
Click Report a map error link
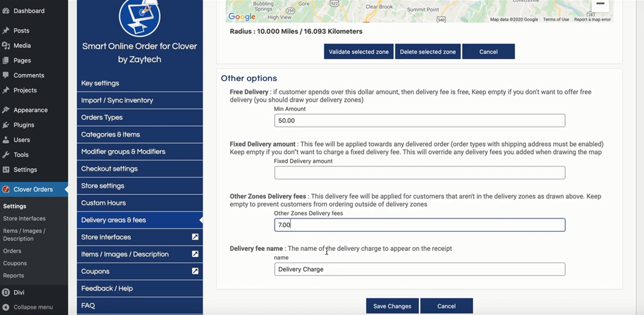(x=592, y=19)
